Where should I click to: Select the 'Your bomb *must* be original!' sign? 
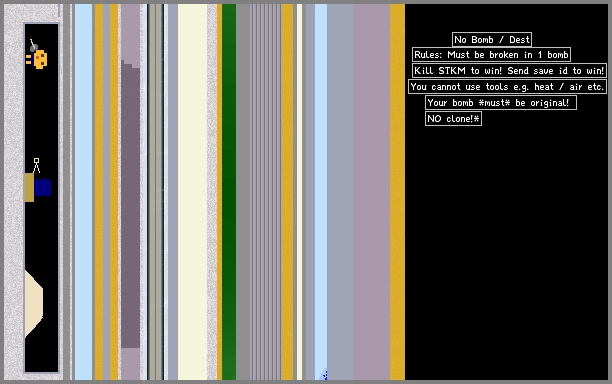[501, 103]
